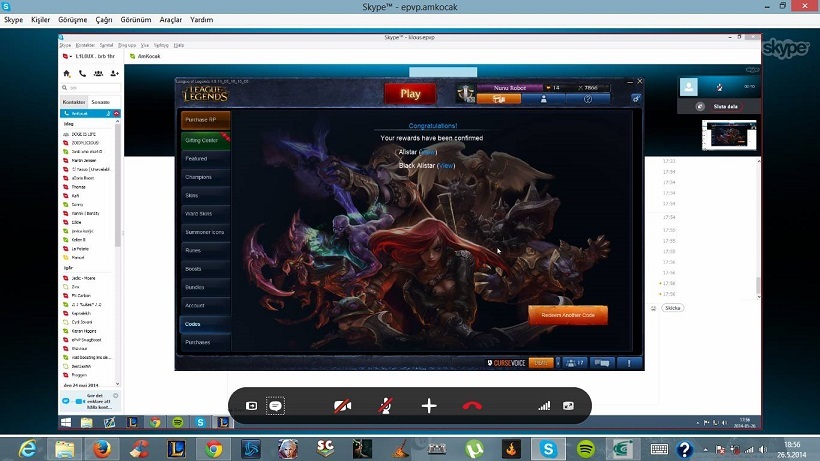Open the Kişiler menu
The width and height of the screenshot is (820, 461).
[x=40, y=19]
